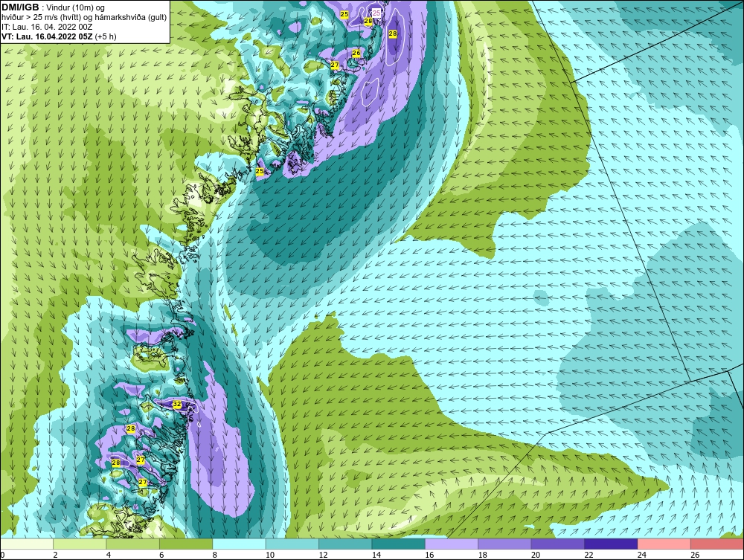Click the legend scale number '10'
This screenshot has width=744, height=560.
(x=269, y=555)
